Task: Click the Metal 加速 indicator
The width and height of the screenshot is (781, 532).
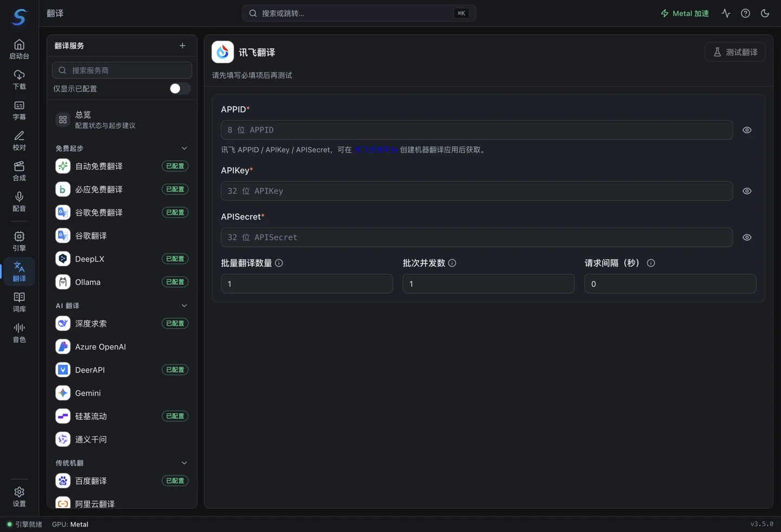Action: [684, 13]
